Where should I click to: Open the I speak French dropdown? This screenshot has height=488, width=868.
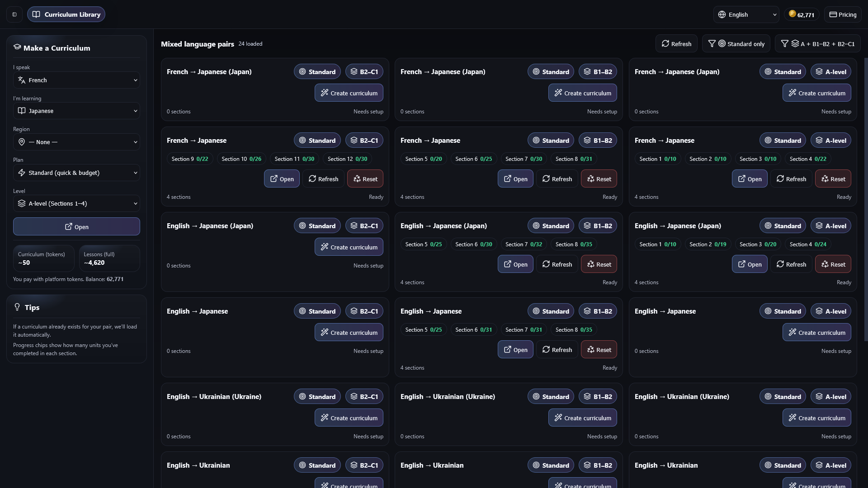point(76,80)
